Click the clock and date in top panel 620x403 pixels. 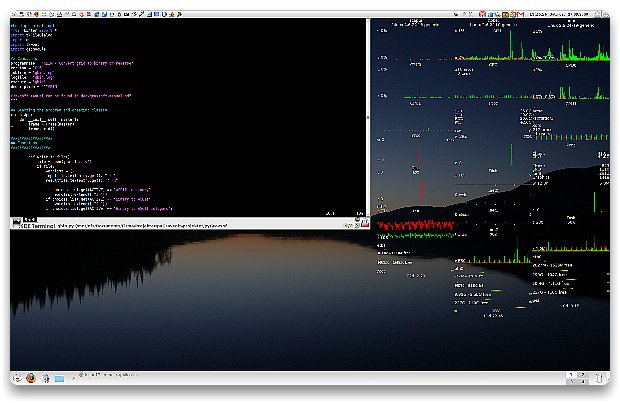tap(559, 14)
